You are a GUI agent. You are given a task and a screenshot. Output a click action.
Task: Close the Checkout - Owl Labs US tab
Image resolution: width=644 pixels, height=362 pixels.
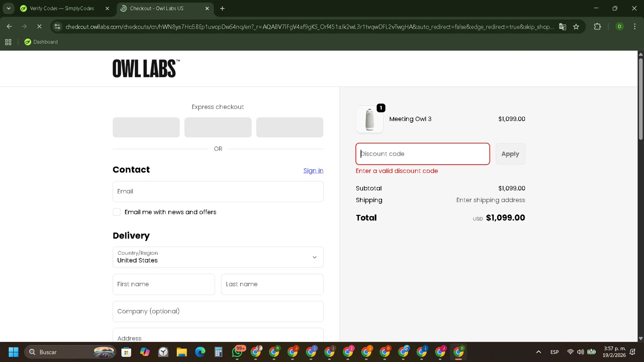(x=207, y=9)
